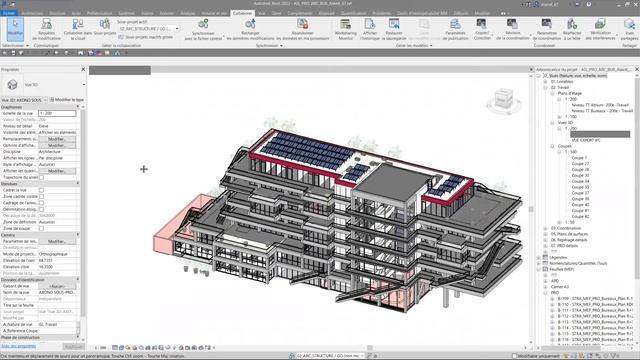
Task: Click Modifier le type button
Action: pos(67,100)
